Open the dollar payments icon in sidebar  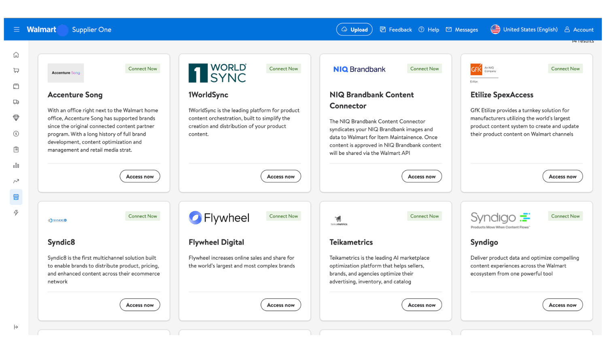pyautogui.click(x=16, y=133)
